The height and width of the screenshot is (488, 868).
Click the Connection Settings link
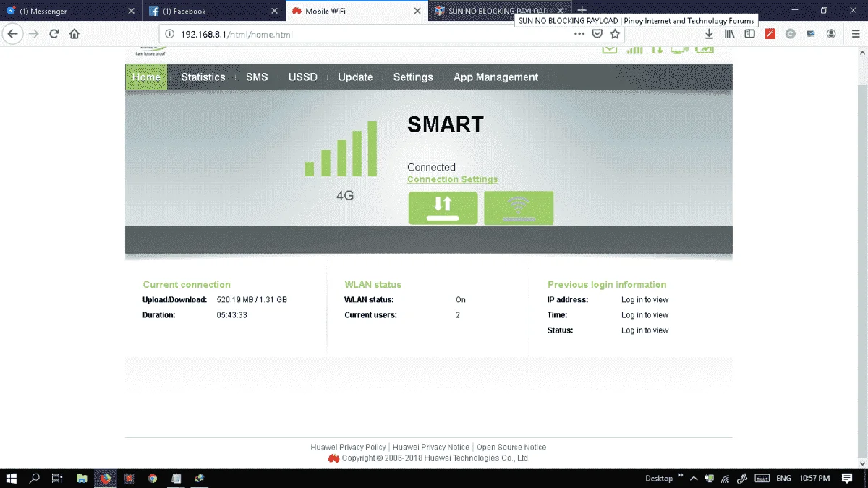(452, 179)
